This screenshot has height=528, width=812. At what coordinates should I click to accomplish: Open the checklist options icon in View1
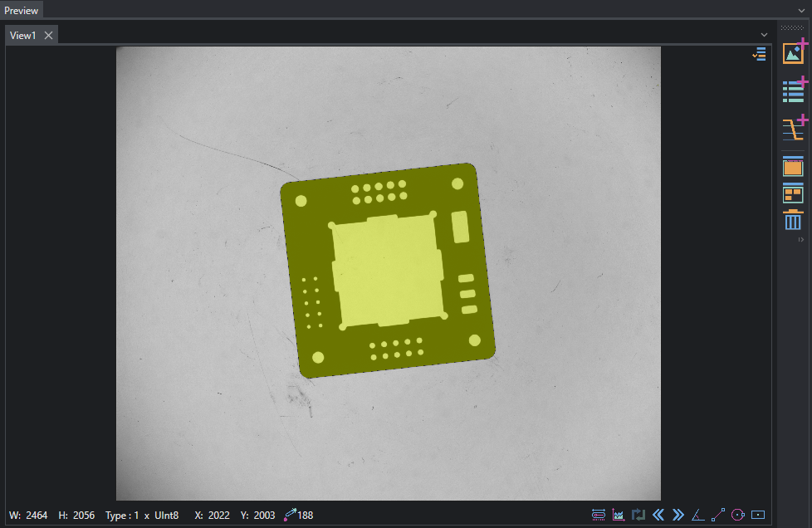[759, 54]
